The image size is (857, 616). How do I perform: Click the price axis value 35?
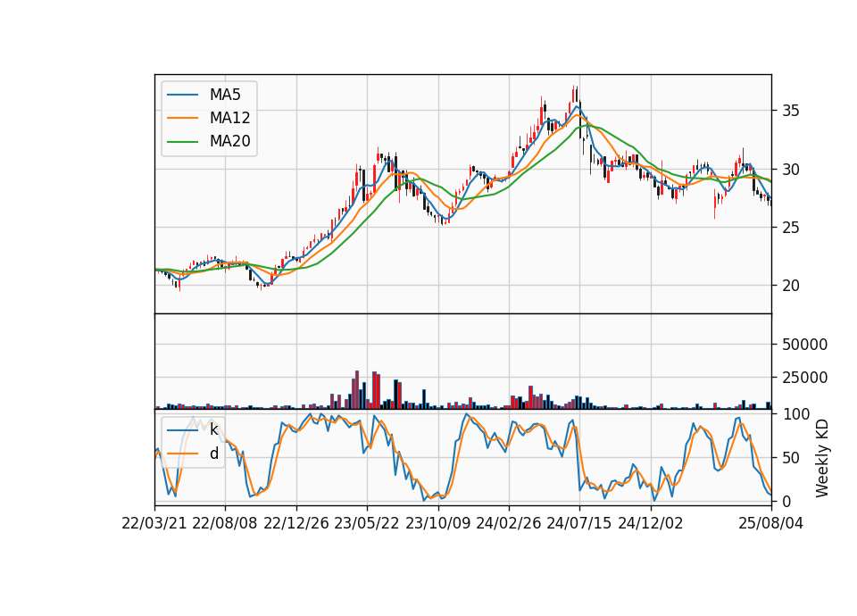(791, 111)
